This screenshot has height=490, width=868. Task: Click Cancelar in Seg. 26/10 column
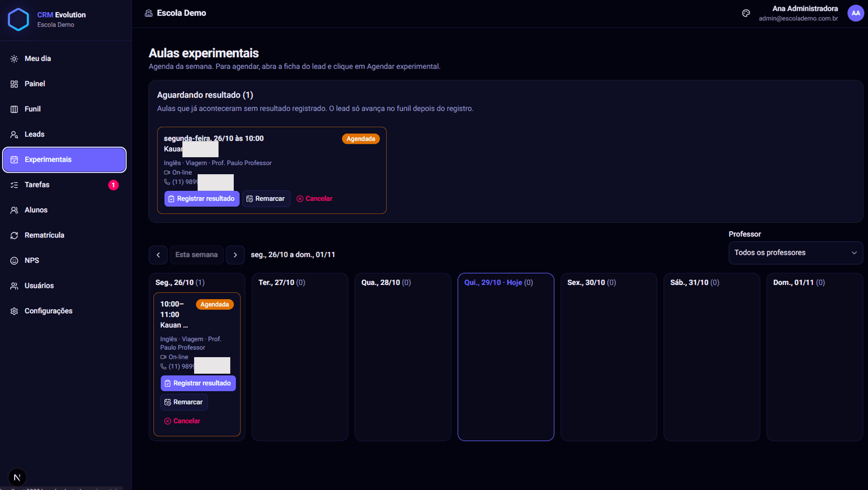182,421
